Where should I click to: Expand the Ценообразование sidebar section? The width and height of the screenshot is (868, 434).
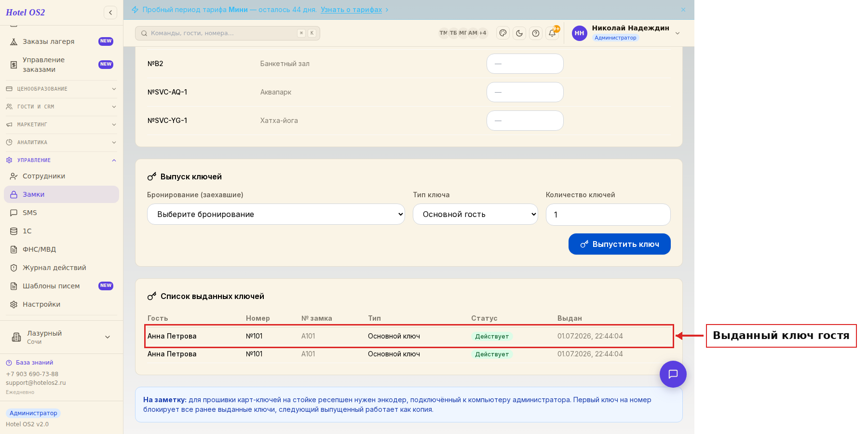click(61, 89)
